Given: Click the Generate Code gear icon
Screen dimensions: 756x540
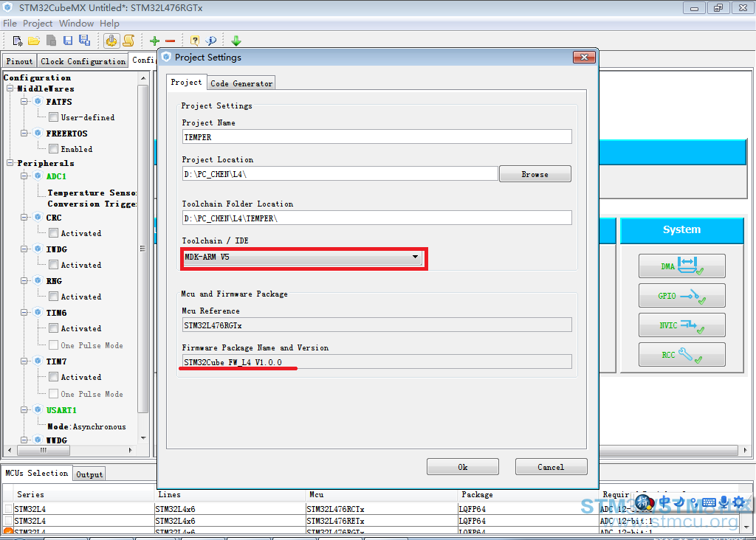Looking at the screenshot, I should [111, 41].
